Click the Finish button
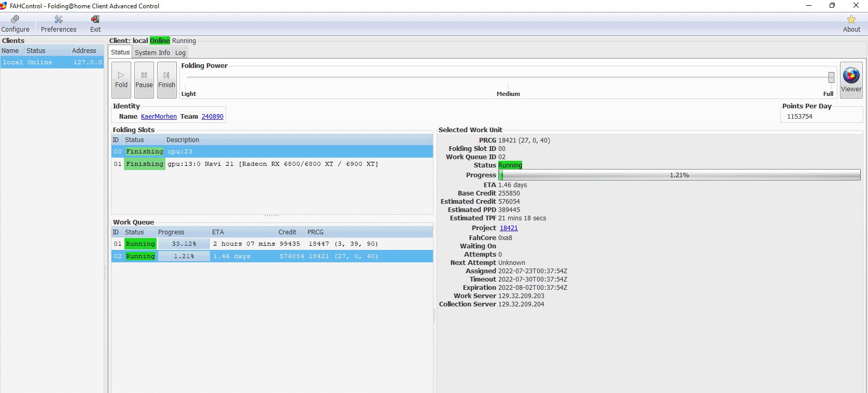The image size is (868, 393). point(167,80)
